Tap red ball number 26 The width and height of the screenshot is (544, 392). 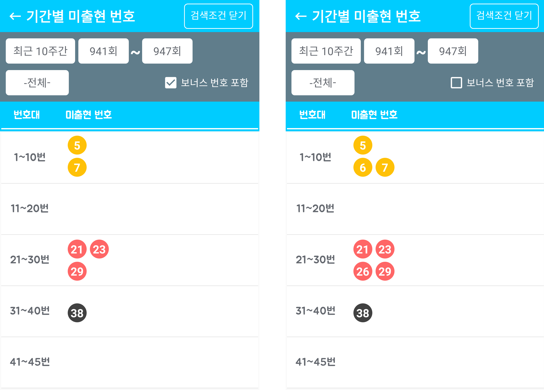[363, 271]
